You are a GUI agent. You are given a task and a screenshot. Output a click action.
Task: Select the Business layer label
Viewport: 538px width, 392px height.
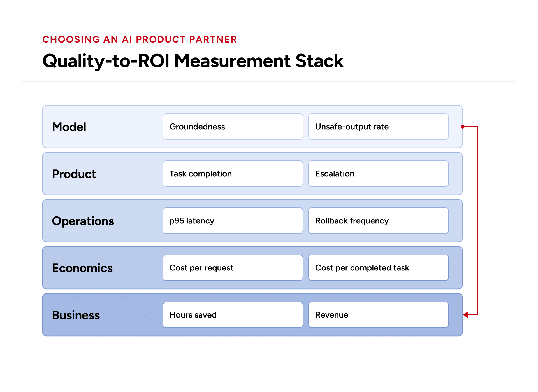(x=76, y=315)
